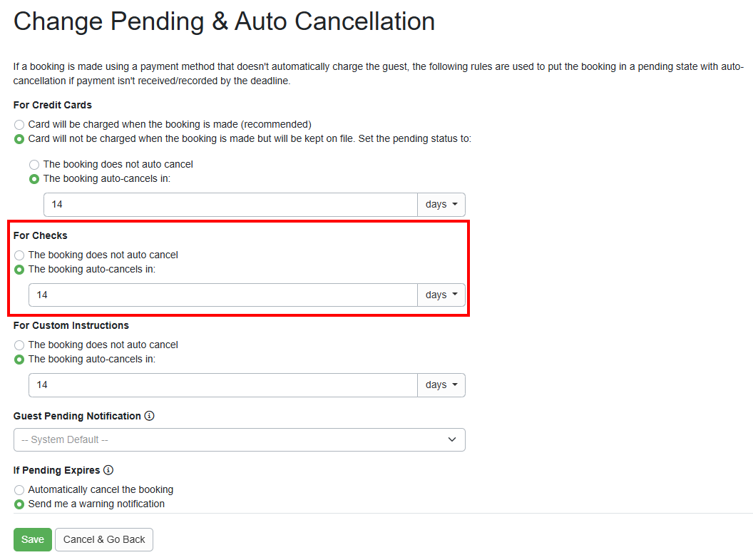Open the days unit dropdown under For Checks
Screen dimensions: 753x560
(441, 295)
